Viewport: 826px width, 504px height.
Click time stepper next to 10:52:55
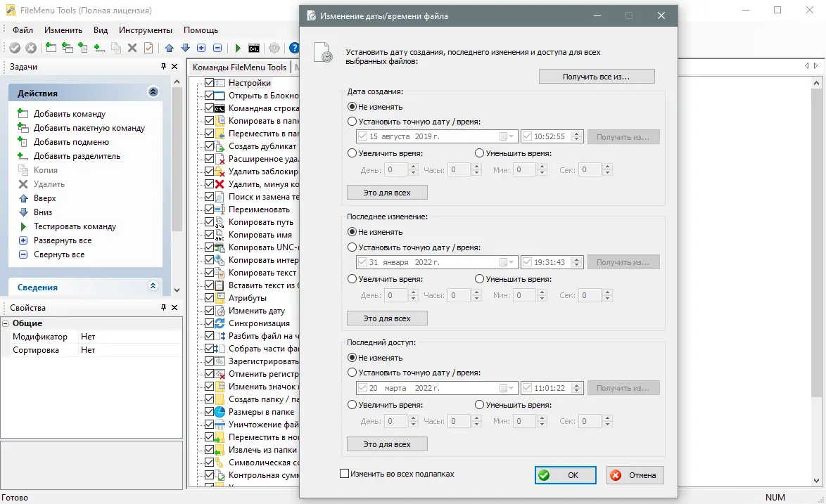(576, 136)
